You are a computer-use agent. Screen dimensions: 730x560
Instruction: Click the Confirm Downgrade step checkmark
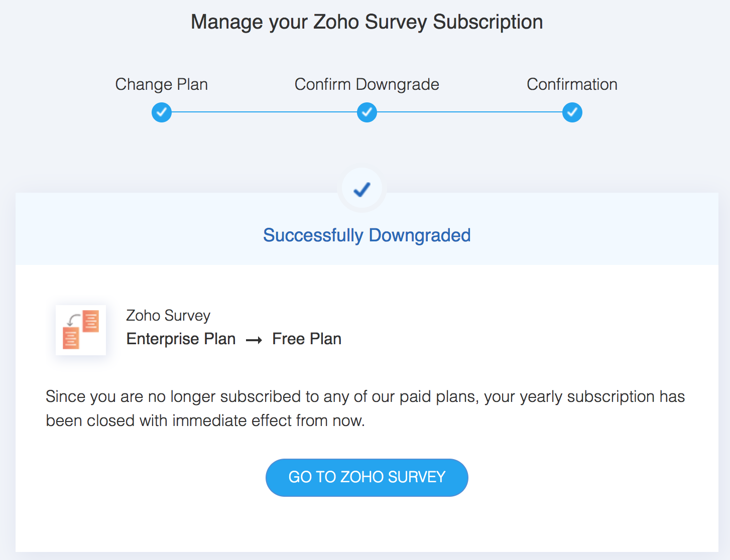(x=367, y=112)
